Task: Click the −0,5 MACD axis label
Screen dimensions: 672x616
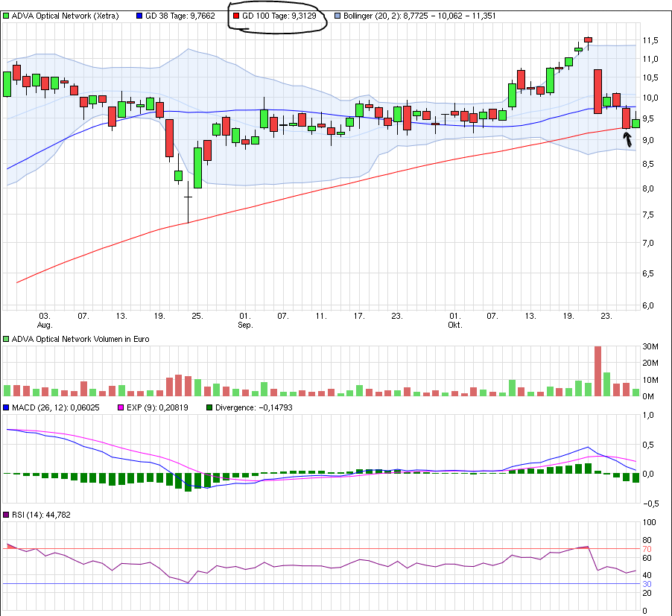Action: click(x=650, y=504)
